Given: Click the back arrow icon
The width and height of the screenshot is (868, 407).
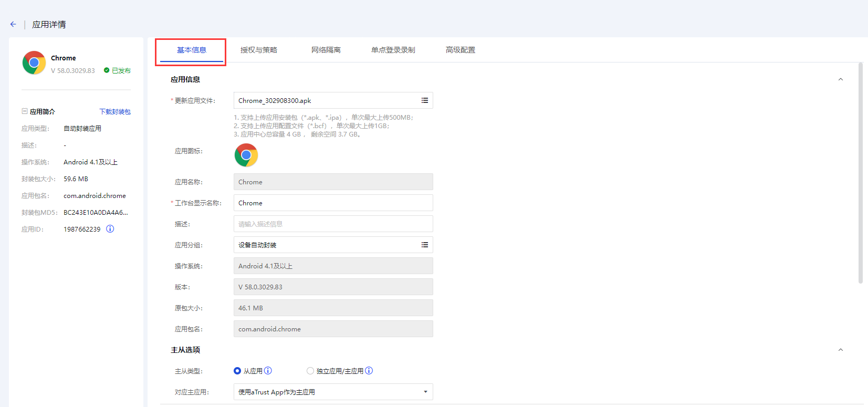Looking at the screenshot, I should [13, 24].
